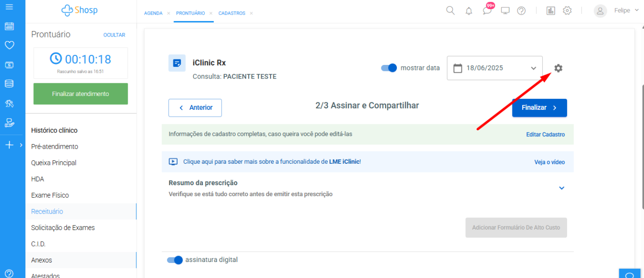Screen dimensions: 644x278
Task: Select 'Solicitação de Exames' in the sidebar
Action: click(63, 228)
